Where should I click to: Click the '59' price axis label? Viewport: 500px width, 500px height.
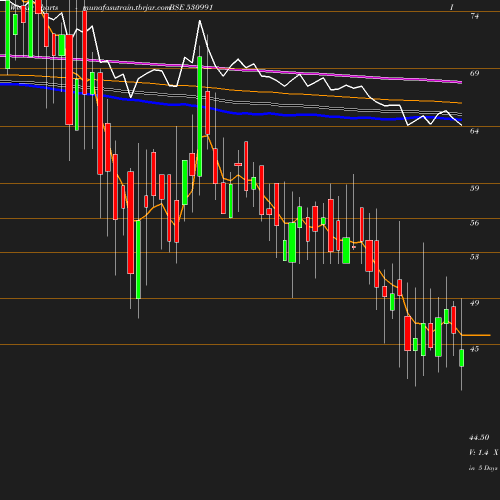click(x=475, y=188)
